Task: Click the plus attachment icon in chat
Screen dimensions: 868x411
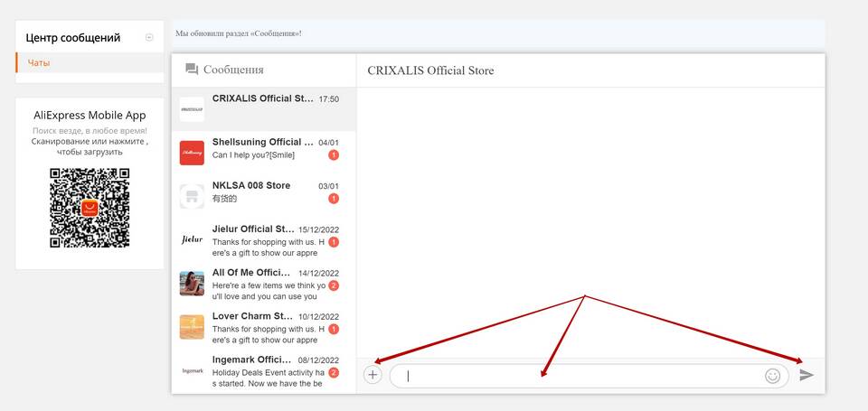Action: pyautogui.click(x=373, y=375)
